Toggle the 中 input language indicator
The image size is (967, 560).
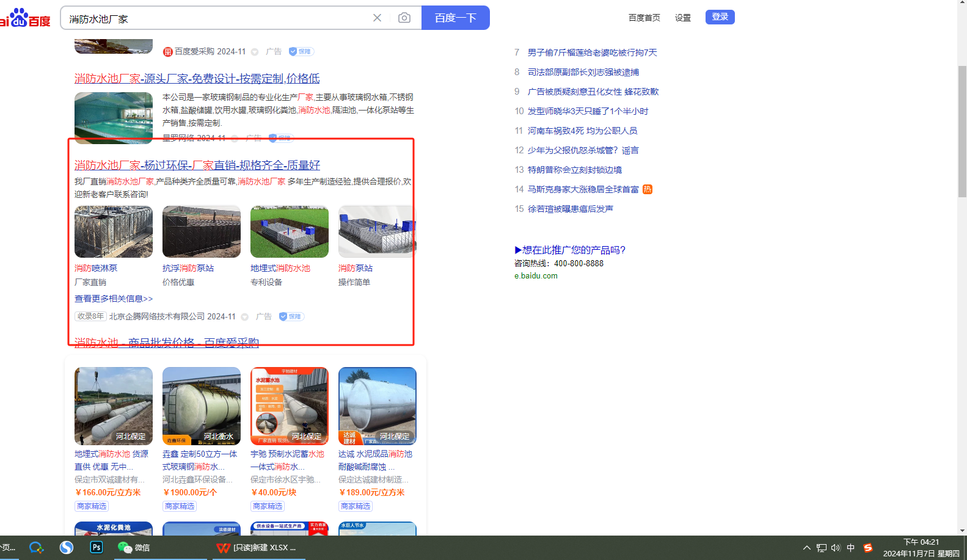tap(851, 548)
